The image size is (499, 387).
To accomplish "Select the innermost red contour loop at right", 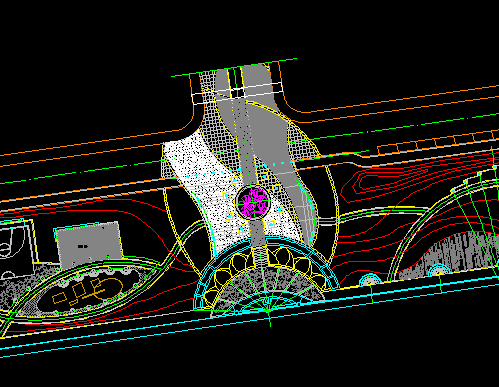I will point(393,178).
